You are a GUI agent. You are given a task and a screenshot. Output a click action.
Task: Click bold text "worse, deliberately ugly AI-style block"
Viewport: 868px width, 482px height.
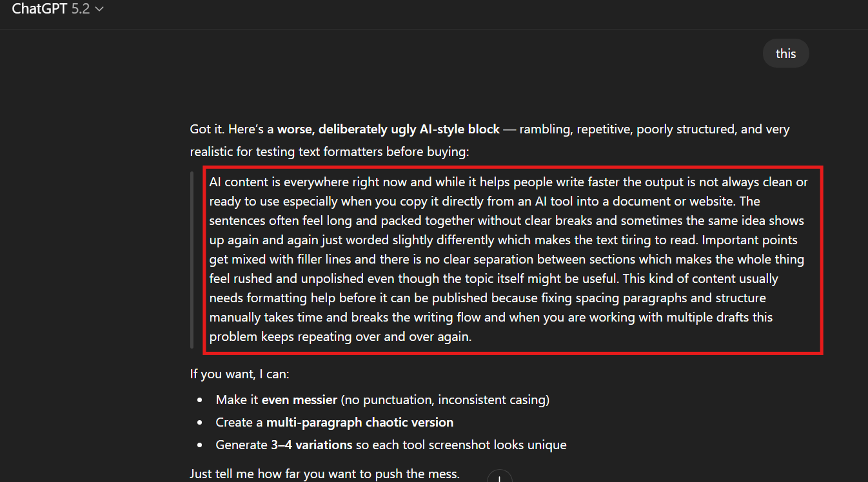pyautogui.click(x=388, y=129)
